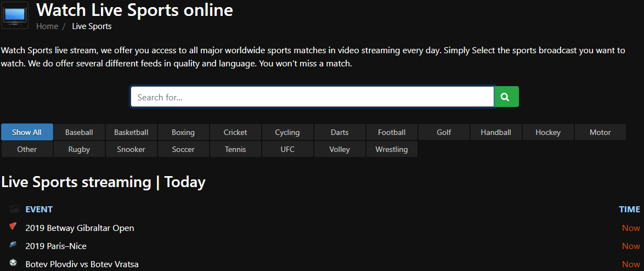
Task: Click the cycling icon beside Paris–Nice
Action: pyautogui.click(x=14, y=245)
